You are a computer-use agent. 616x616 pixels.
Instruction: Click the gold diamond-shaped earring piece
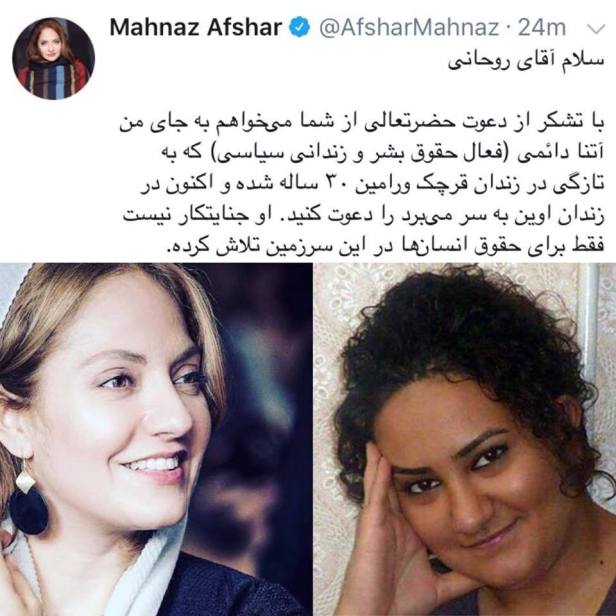(x=25, y=480)
